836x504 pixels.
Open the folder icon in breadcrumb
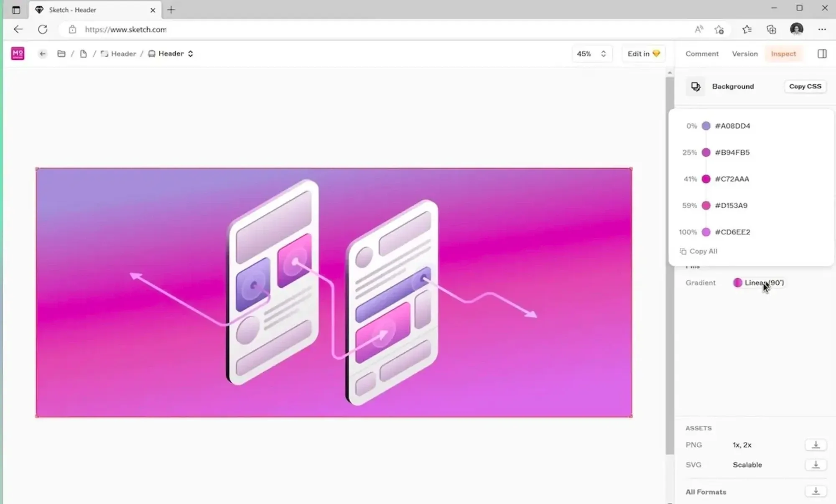click(61, 53)
